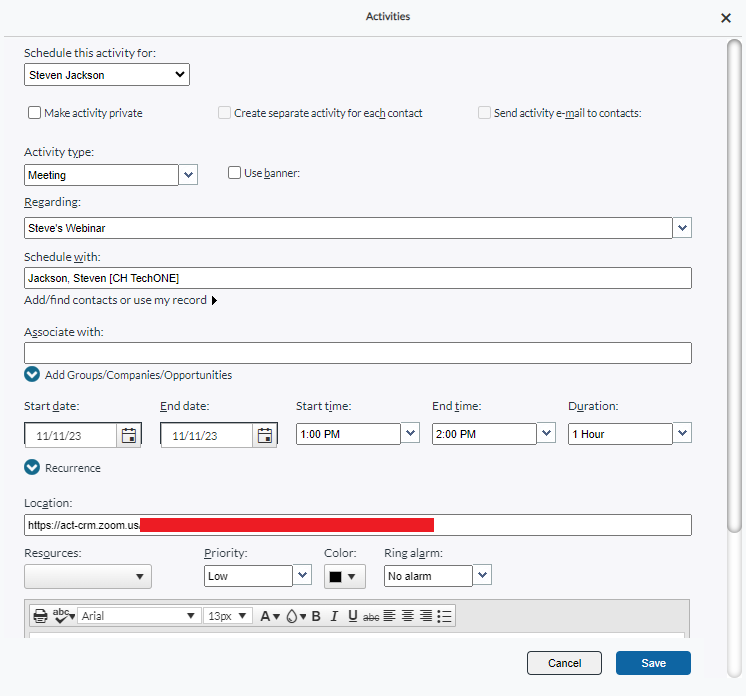The height and width of the screenshot is (696, 746).
Task: Expand Add Groups/Companies/Opportunities section
Action: [32, 374]
